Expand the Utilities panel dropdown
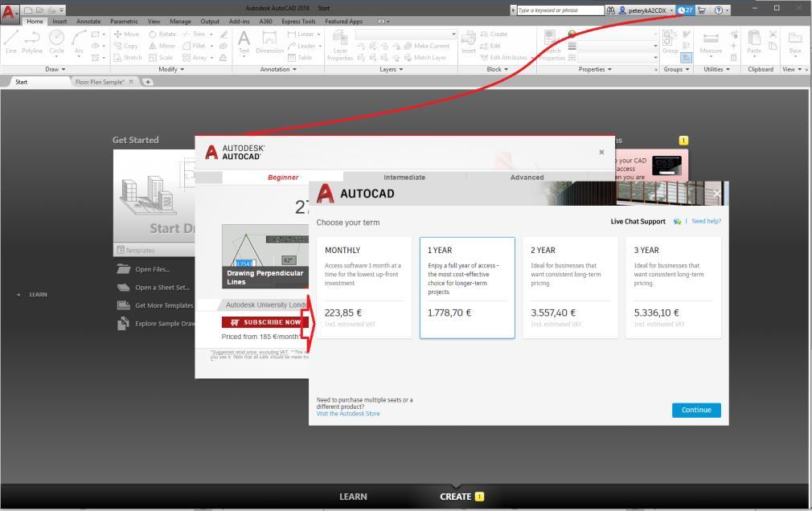This screenshot has width=812, height=511. [x=716, y=69]
